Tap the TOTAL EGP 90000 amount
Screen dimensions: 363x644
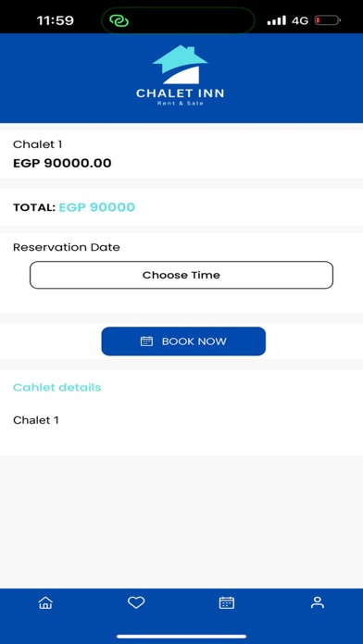tap(97, 207)
